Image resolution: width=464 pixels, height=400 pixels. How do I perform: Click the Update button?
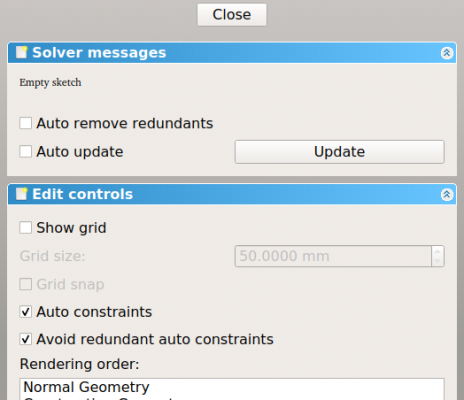pyautogui.click(x=339, y=152)
